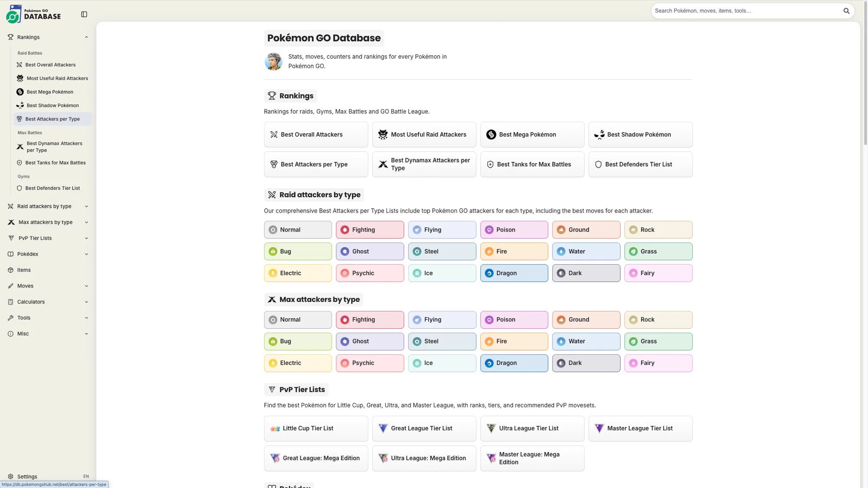Viewport: 868px width, 488px height.
Task: Click the trainer avatar thumbnail
Action: [x=273, y=61]
